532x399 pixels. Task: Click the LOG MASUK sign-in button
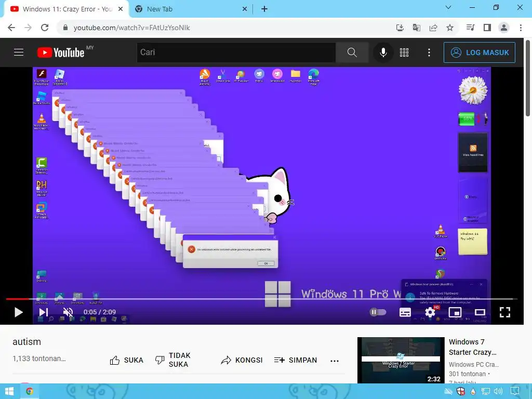coord(480,52)
